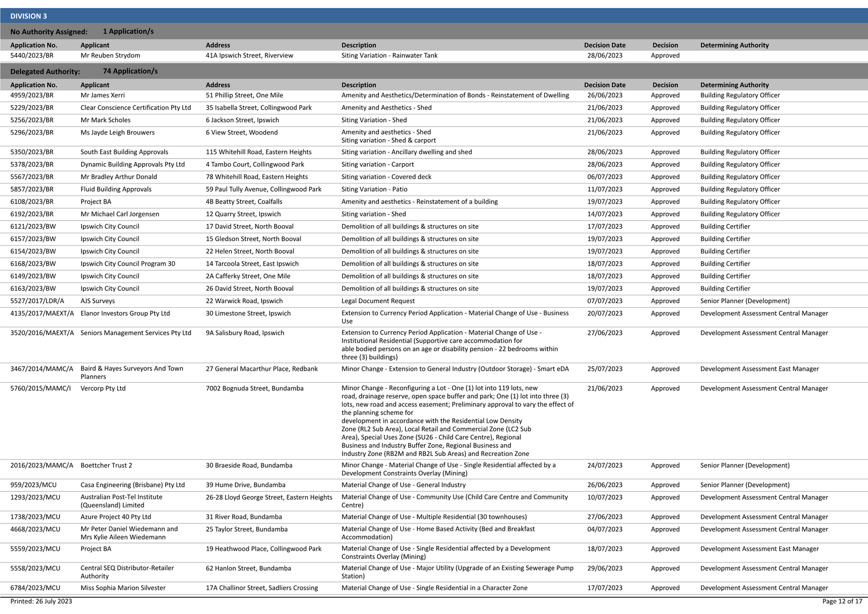Select address 41A Ipswich Street, Riverview
Viewport: 868px width, 614px height.
click(249, 56)
